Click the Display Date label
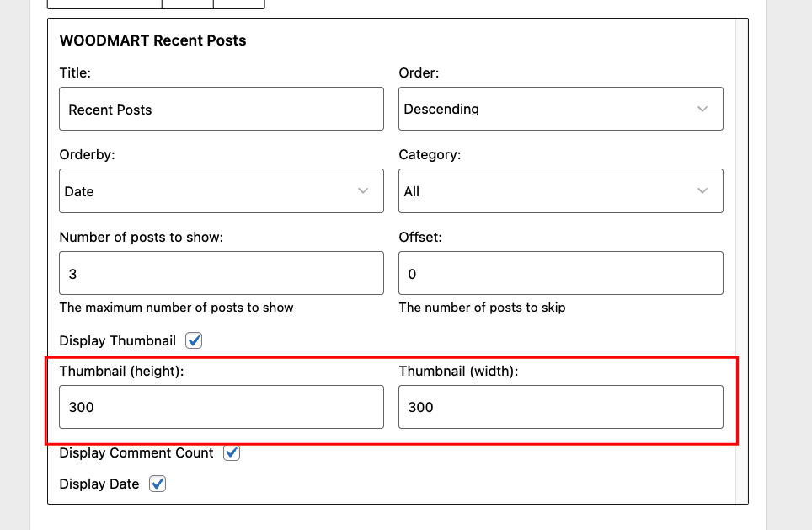The width and height of the screenshot is (812, 530). 99,484
